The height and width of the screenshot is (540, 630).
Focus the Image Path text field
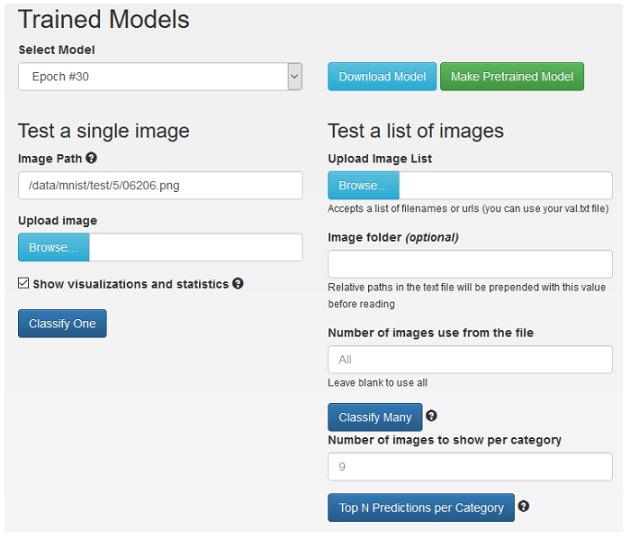pos(160,185)
